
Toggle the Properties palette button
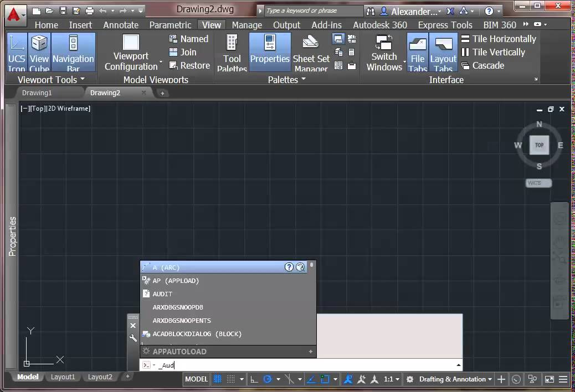click(270, 52)
